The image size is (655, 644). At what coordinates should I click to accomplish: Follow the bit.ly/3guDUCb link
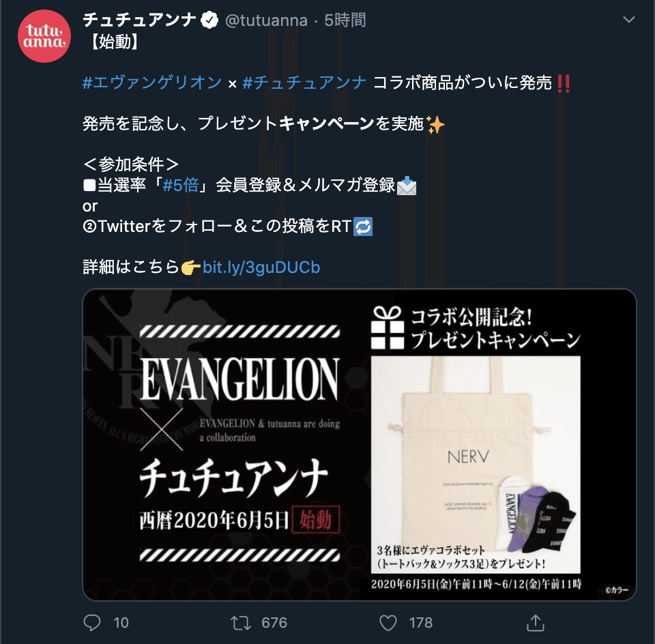tap(261, 267)
